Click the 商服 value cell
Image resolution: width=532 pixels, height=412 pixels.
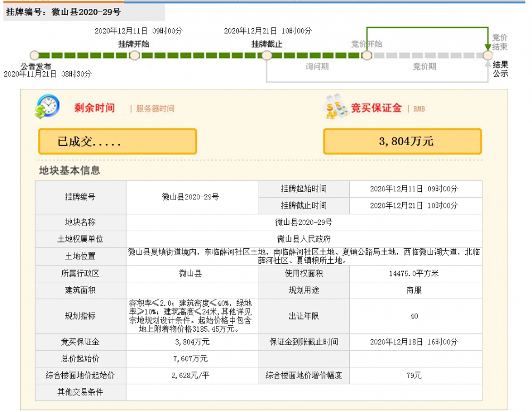click(x=416, y=290)
